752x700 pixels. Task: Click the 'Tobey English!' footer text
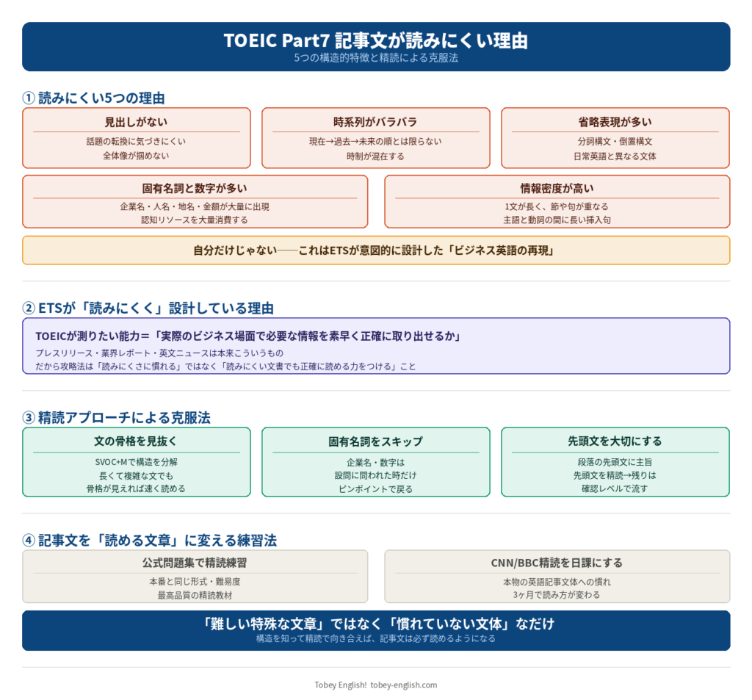coord(341,685)
